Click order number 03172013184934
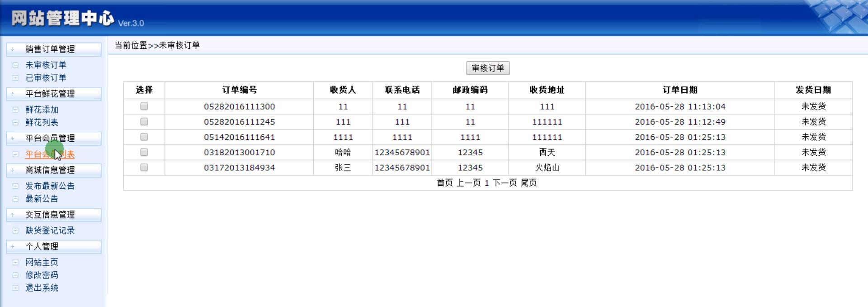The width and height of the screenshot is (868, 307). coord(239,168)
